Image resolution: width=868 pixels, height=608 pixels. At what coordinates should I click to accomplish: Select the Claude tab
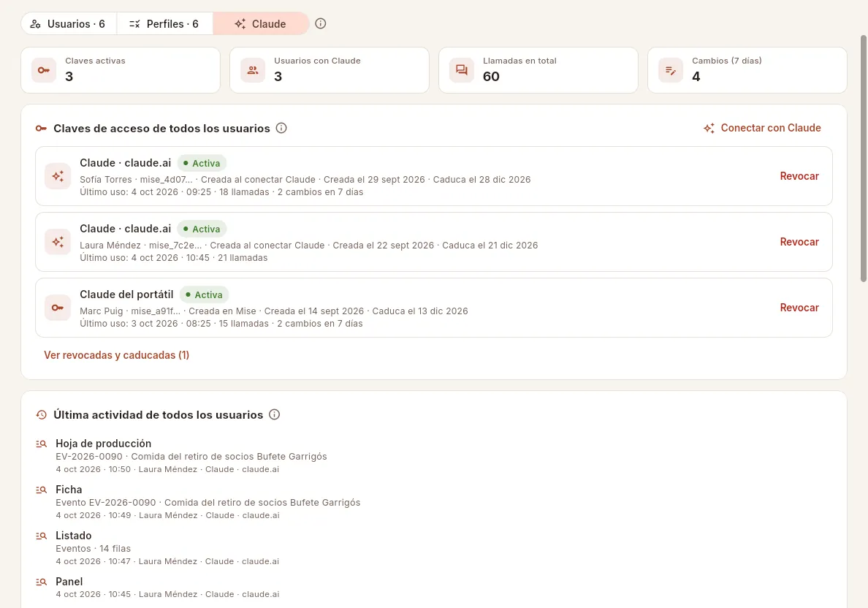tap(261, 24)
